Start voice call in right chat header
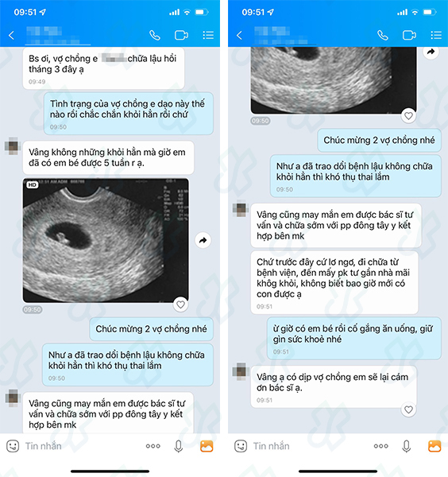Image resolution: width=448 pixels, height=477 pixels. point(383,36)
